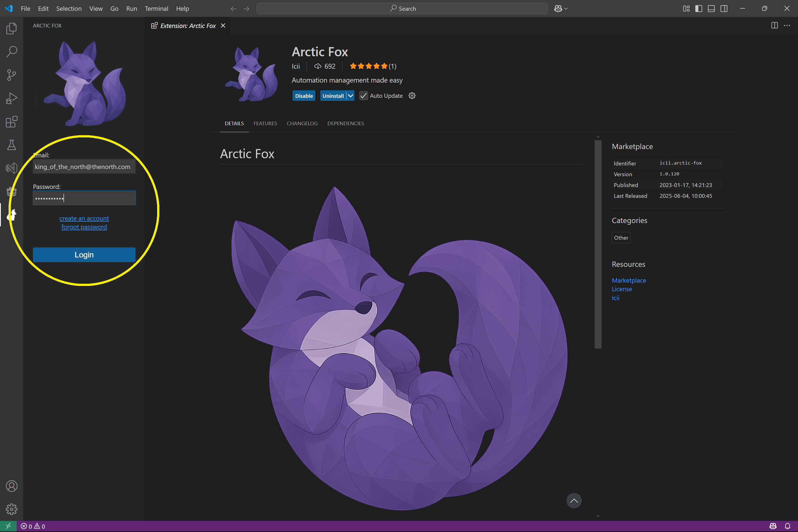The image size is (798, 532).
Task: Click the forgot password link
Action: point(84,227)
